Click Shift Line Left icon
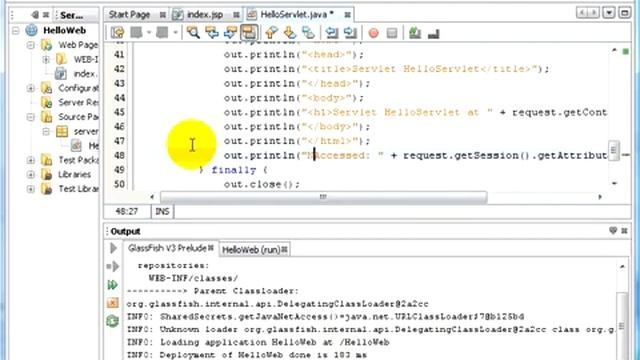 [x=332, y=33]
